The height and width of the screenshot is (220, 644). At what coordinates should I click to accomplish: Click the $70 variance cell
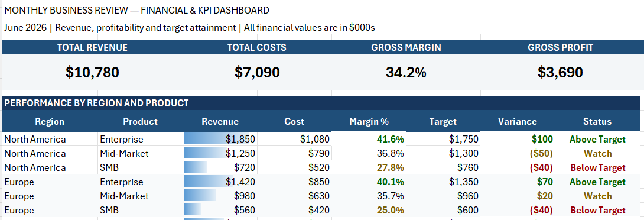pos(517,182)
